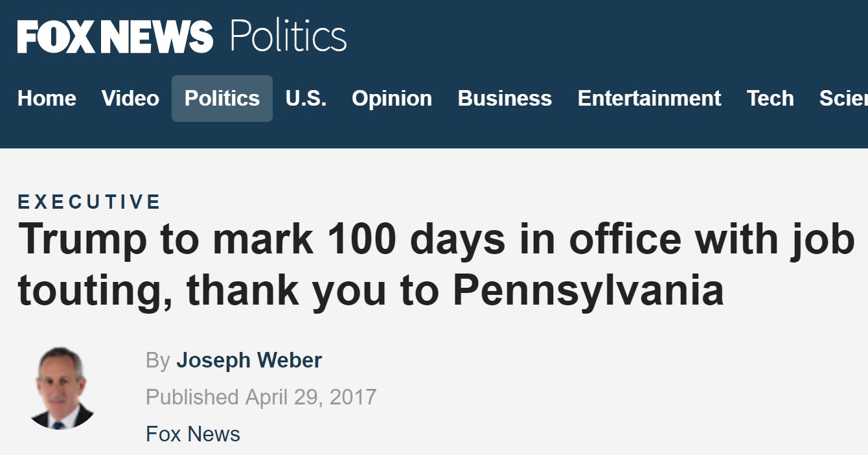Open the Opinion section

[392, 99]
